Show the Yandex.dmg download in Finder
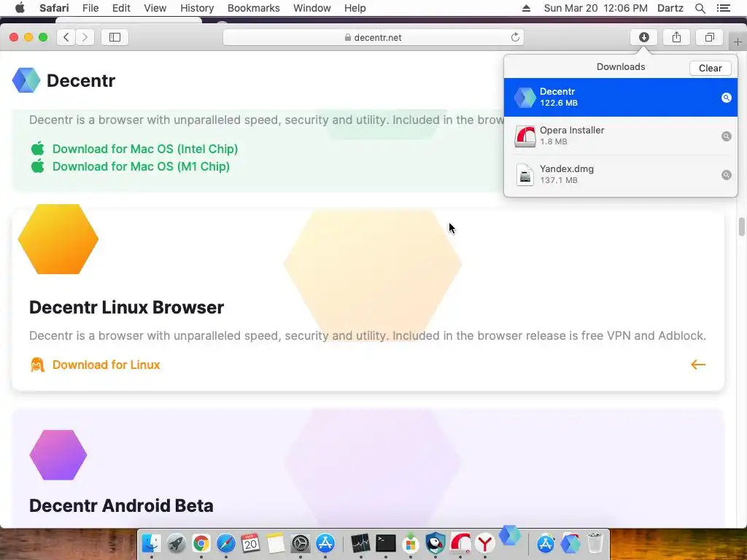 point(726,175)
